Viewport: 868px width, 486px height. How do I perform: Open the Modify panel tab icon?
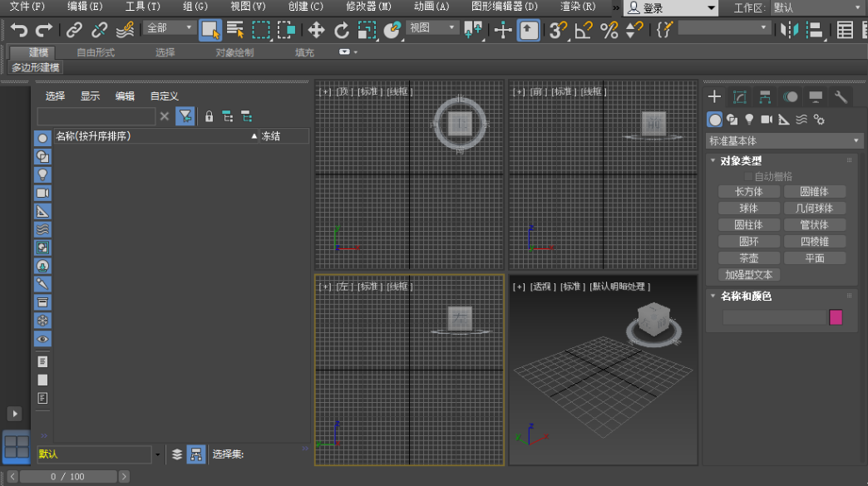740,96
